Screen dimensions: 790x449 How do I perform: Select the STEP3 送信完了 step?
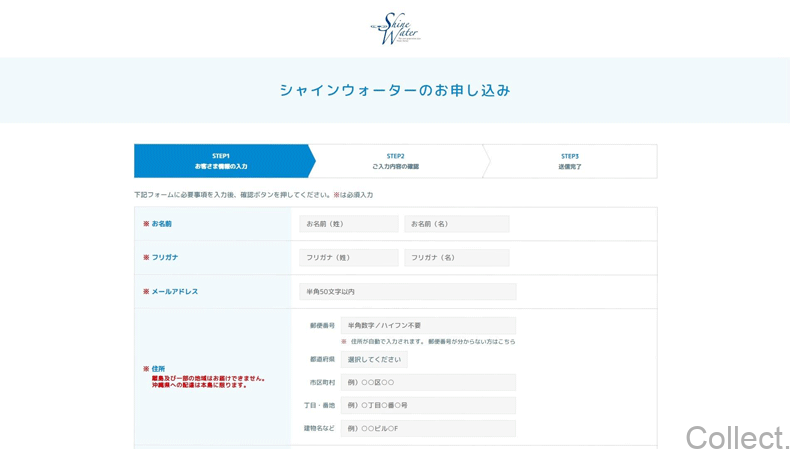tap(570, 161)
